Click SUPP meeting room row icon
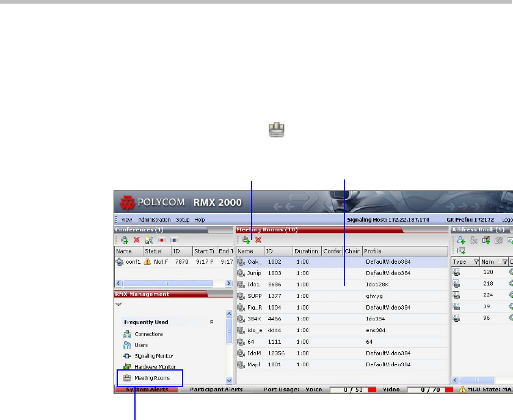This screenshot has width=513, height=420. click(241, 296)
